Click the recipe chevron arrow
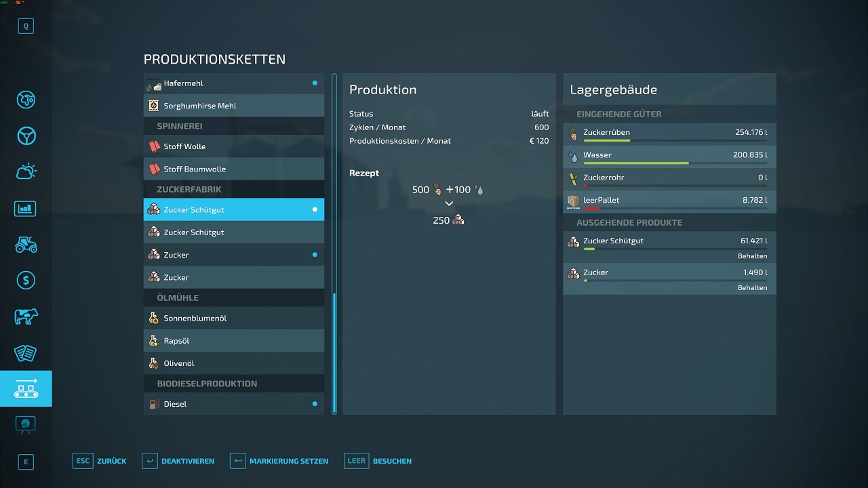 (x=449, y=204)
